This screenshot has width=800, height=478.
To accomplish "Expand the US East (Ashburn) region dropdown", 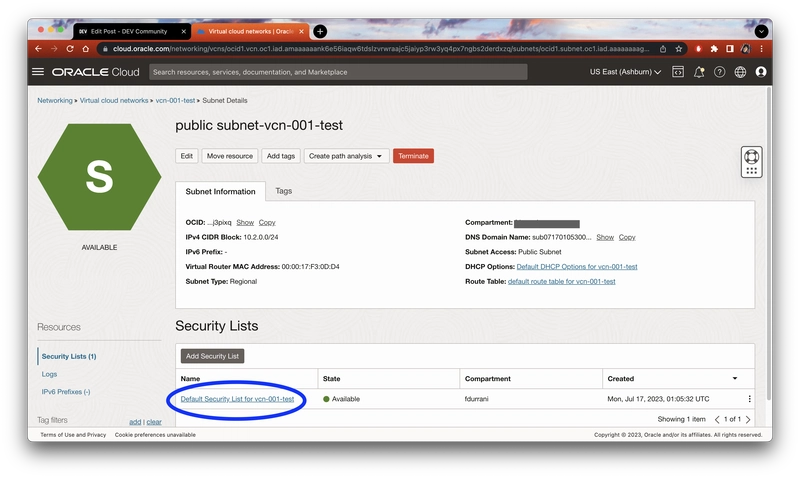I will coord(626,72).
